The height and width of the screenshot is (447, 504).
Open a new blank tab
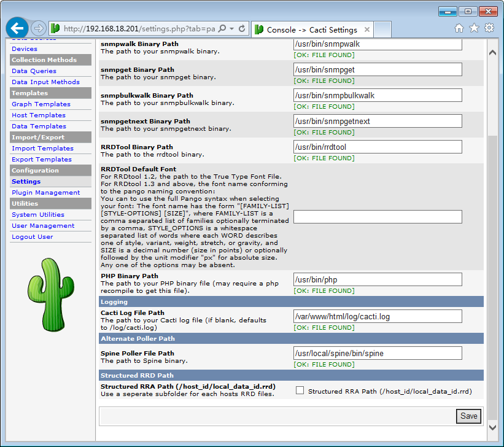[x=382, y=29]
